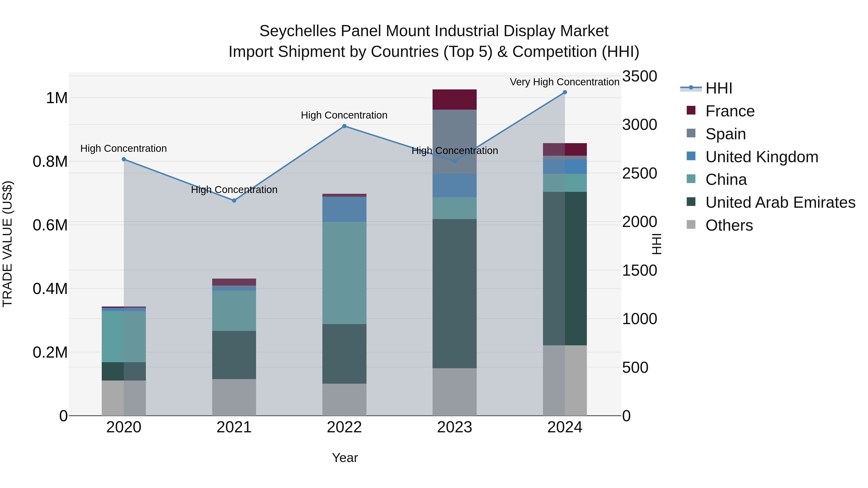Click the 2022 United Arab Emirates bar segment

344,354
